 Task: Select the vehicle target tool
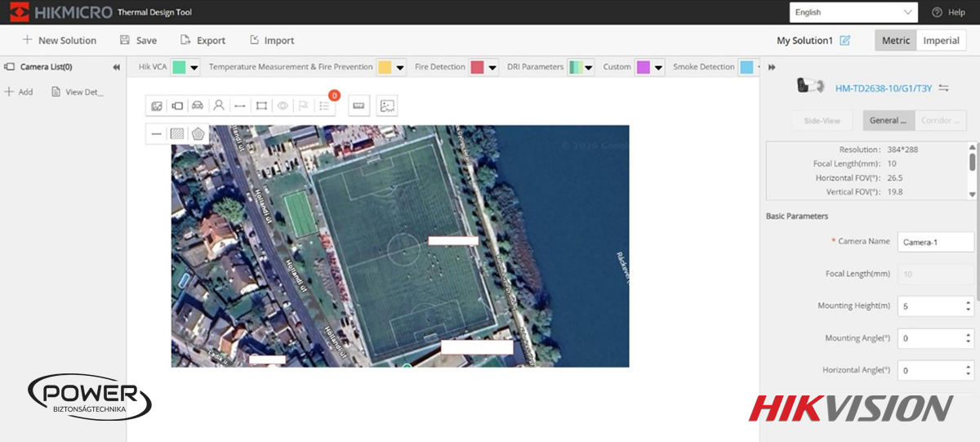pyautogui.click(x=198, y=105)
